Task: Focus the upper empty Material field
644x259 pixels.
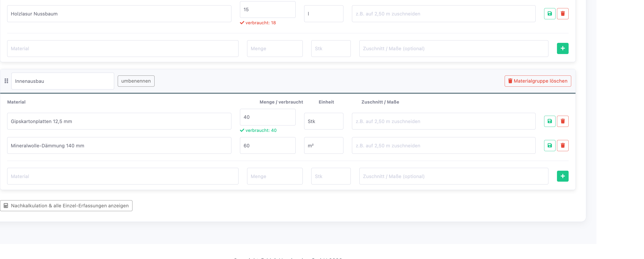Action: [x=123, y=49]
